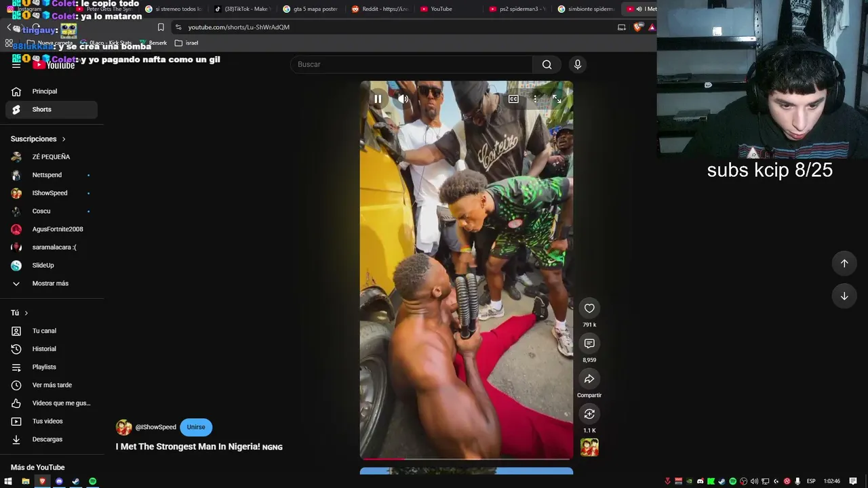Open Windows Start menu
Image resolution: width=868 pixels, height=488 pixels.
click(x=9, y=481)
